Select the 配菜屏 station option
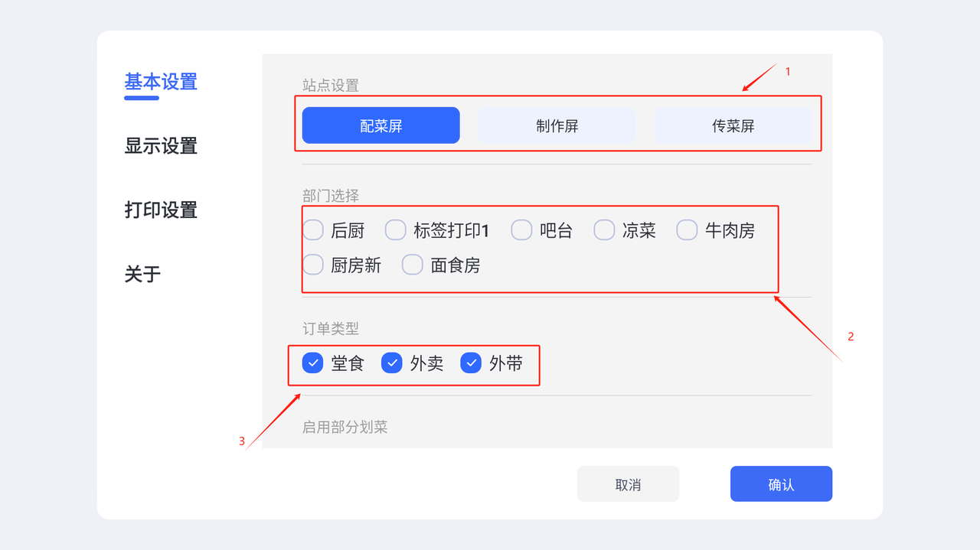The width and height of the screenshot is (980, 550). (381, 125)
